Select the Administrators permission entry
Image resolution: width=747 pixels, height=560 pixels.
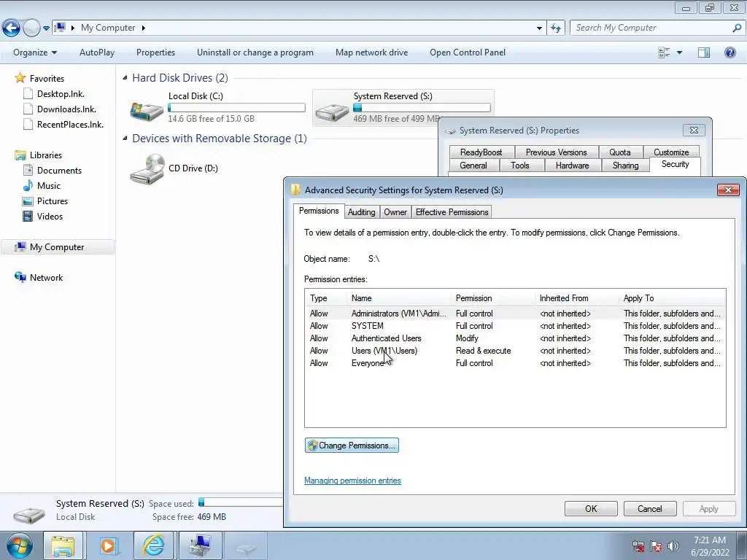pyautogui.click(x=515, y=314)
